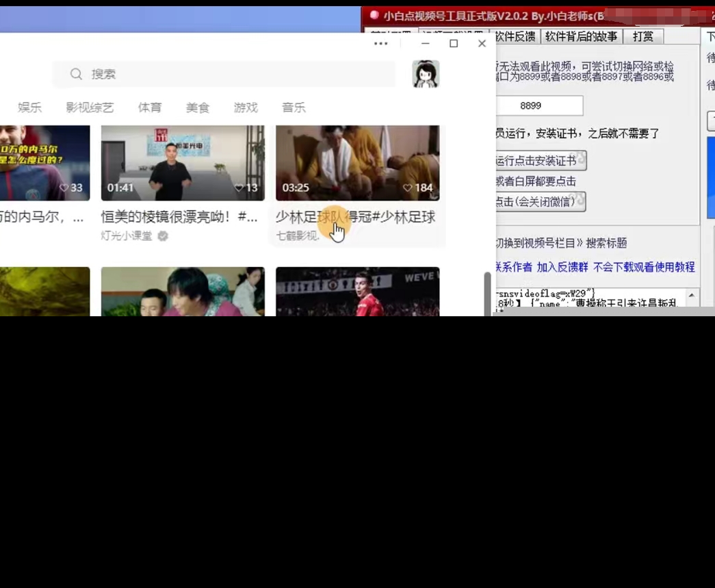The width and height of the screenshot is (715, 588).
Task: Switch to the 打赏 tab
Action: 643,36
